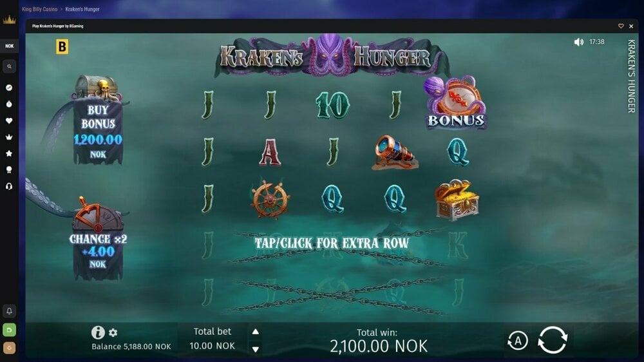
Task: Open autoplay with the A icon
Action: pyautogui.click(x=518, y=341)
